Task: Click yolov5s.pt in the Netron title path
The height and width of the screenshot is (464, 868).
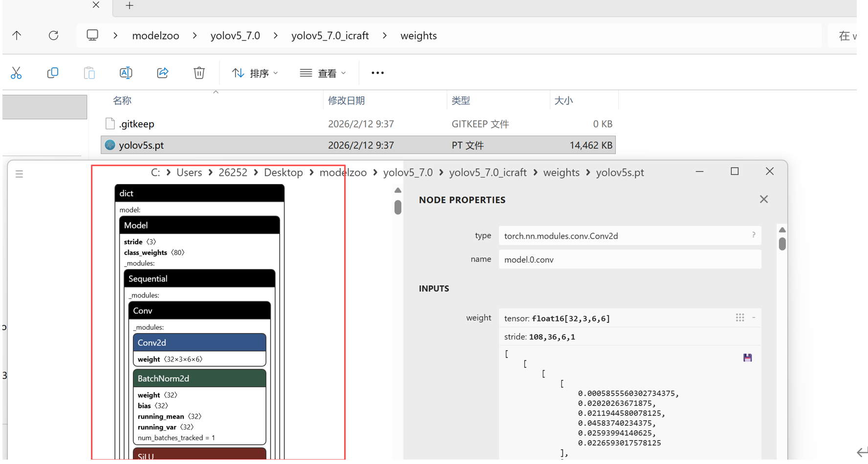Action: coord(620,172)
